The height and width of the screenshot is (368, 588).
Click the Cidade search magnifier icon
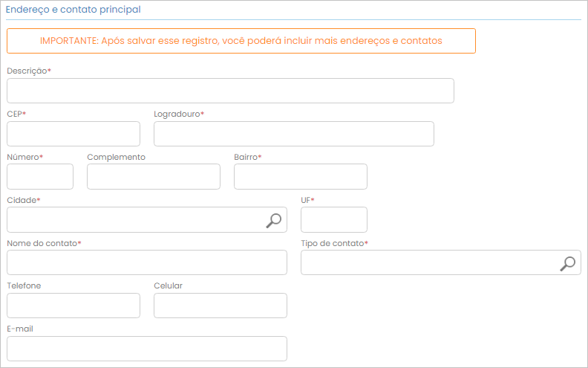click(274, 219)
